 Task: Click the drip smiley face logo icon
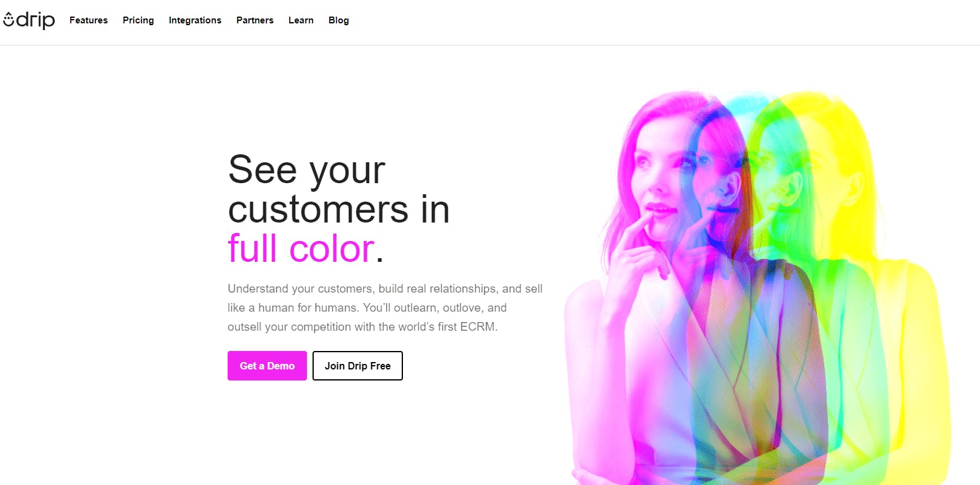point(9,20)
